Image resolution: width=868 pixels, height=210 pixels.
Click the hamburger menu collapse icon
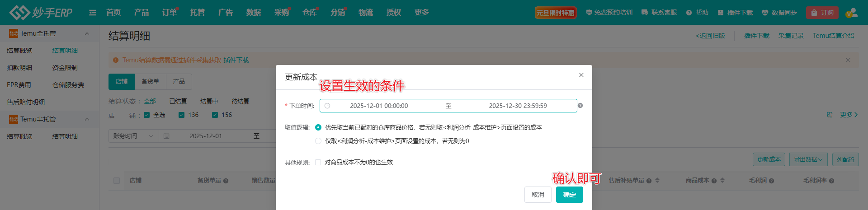(93, 13)
